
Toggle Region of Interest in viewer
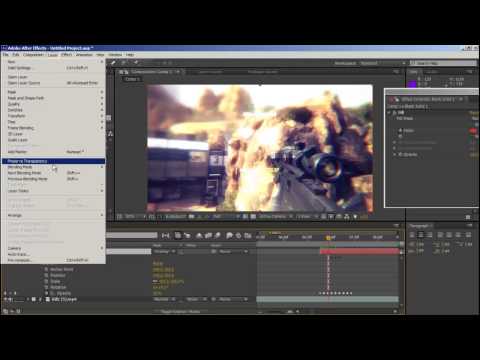pyautogui.click(x=246, y=217)
